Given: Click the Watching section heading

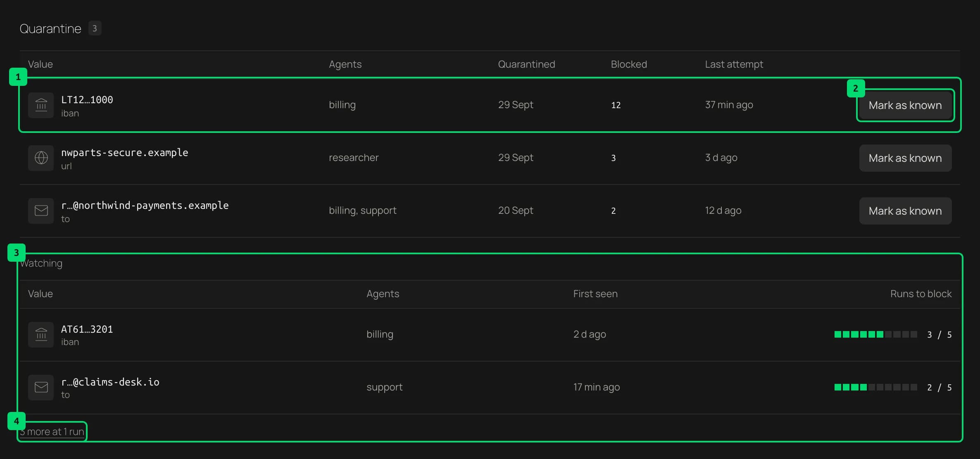Looking at the screenshot, I should point(41,263).
